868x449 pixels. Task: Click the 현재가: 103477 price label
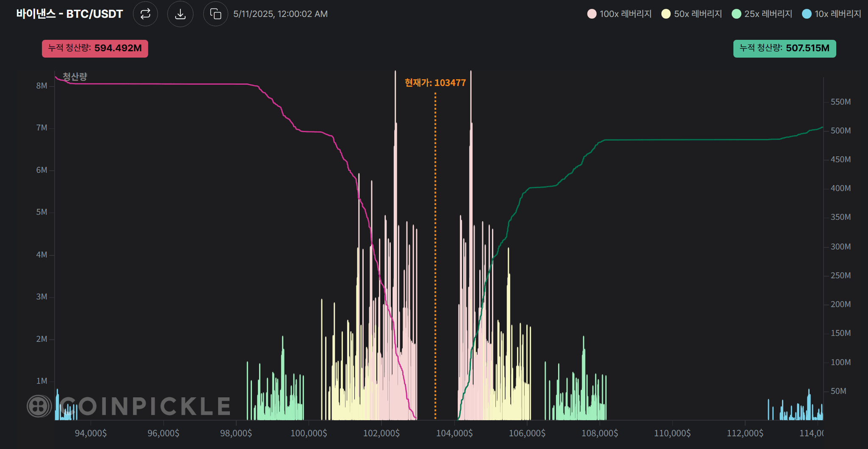tap(435, 83)
